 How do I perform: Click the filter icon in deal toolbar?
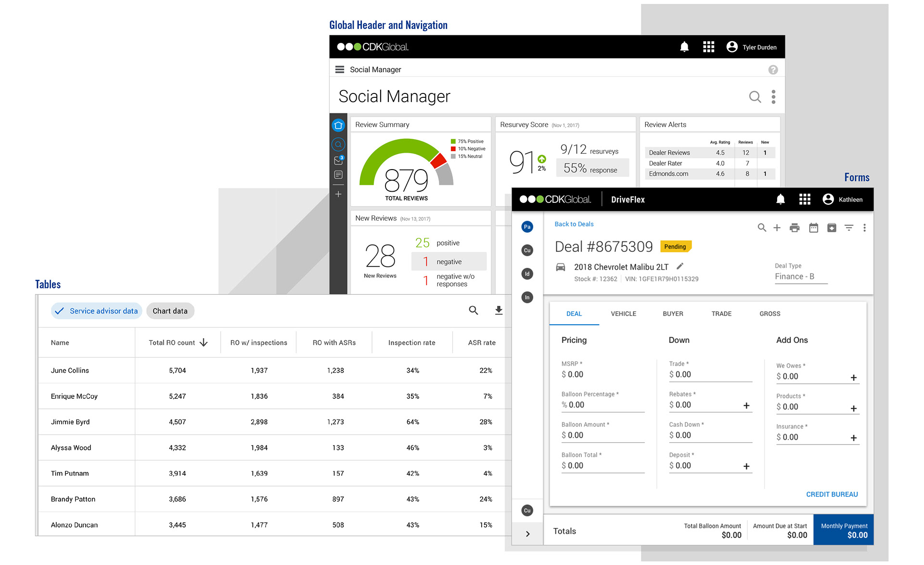[848, 228]
